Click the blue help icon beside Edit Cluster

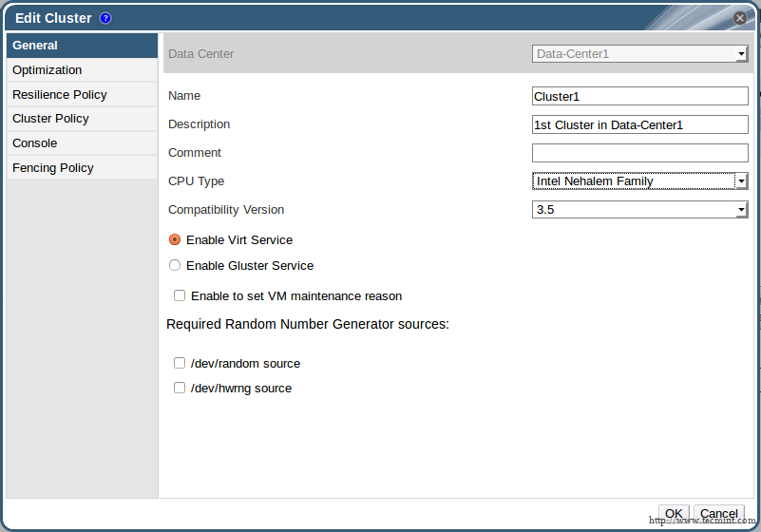[105, 18]
